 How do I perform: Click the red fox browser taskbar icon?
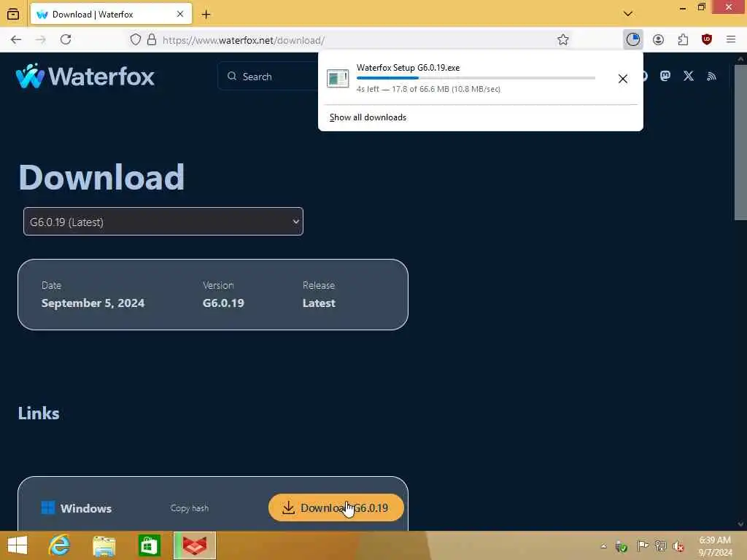195,545
